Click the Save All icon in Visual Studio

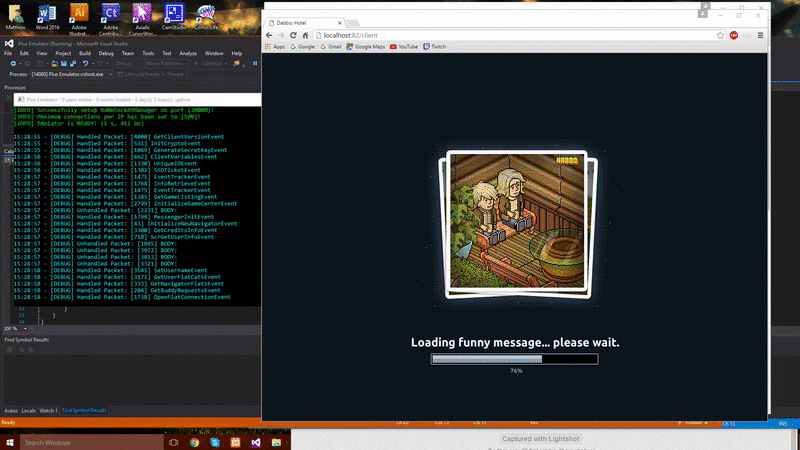point(73,64)
